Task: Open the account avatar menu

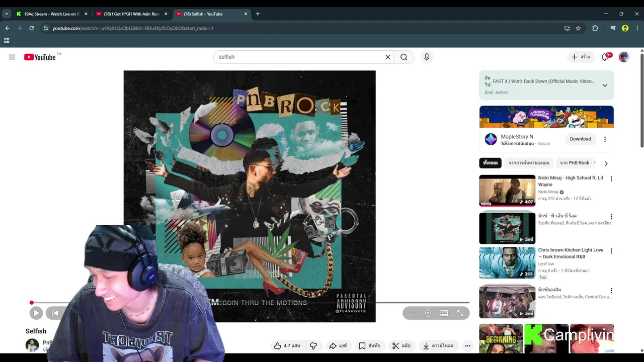Action: coord(624,57)
